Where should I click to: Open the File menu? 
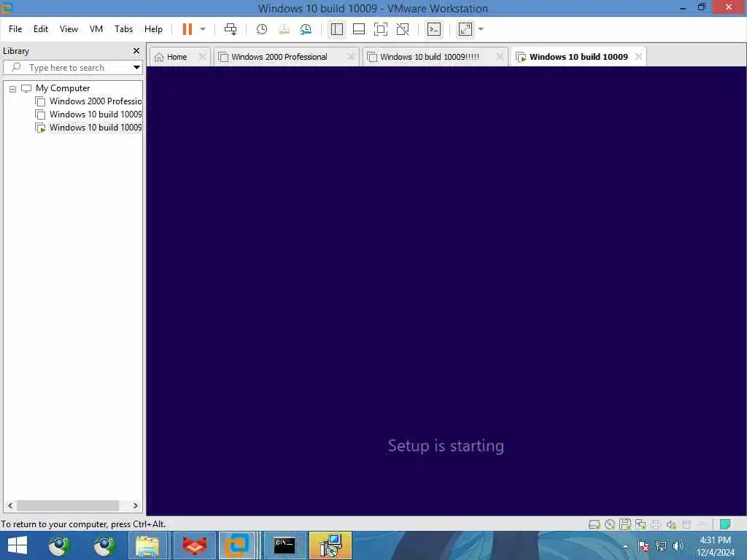click(x=15, y=29)
